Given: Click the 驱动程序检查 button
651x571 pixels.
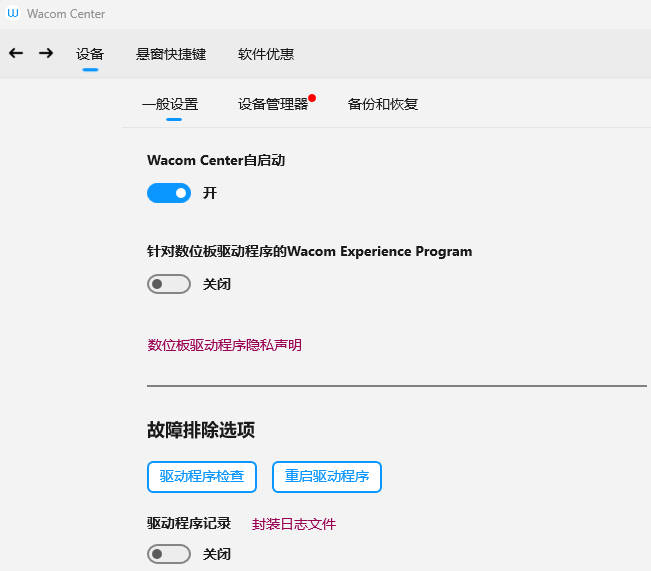Looking at the screenshot, I should click(202, 477).
